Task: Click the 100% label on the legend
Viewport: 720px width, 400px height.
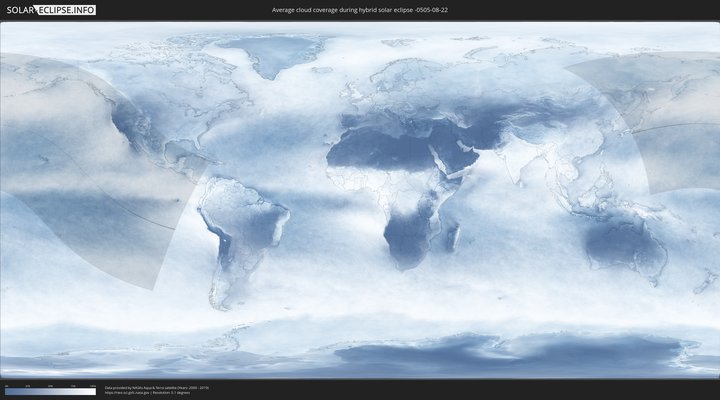Action: [94, 385]
